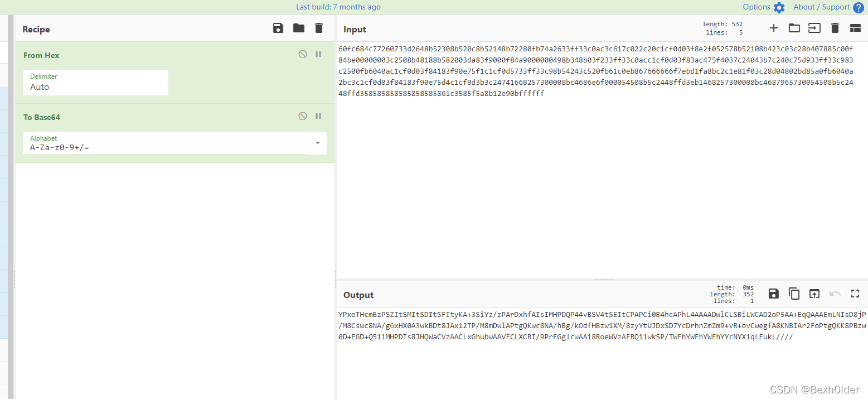Click the Delimiter field showing Auto

point(96,82)
